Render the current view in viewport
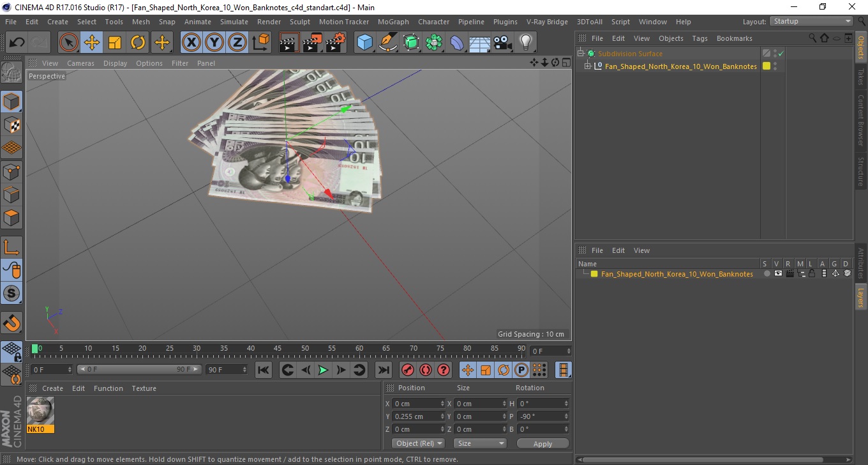The width and height of the screenshot is (868, 465). coord(290,43)
